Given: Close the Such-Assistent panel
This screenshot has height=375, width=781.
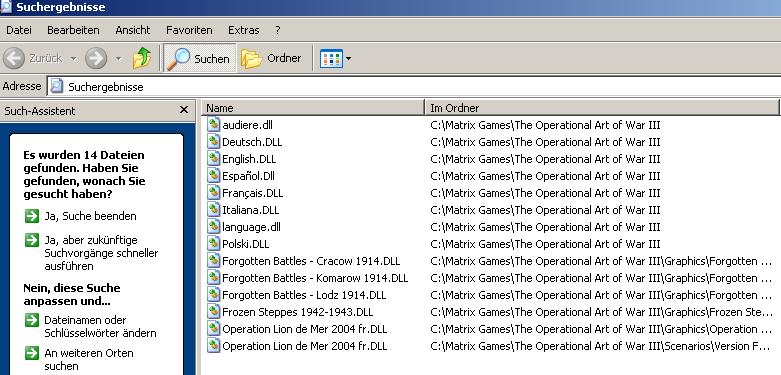Looking at the screenshot, I should click(x=184, y=110).
